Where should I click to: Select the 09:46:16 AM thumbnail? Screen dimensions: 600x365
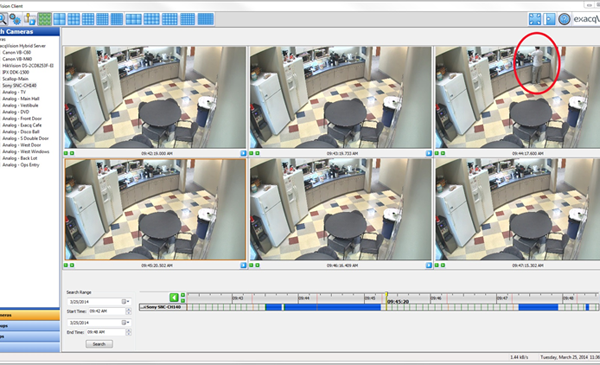(341, 210)
